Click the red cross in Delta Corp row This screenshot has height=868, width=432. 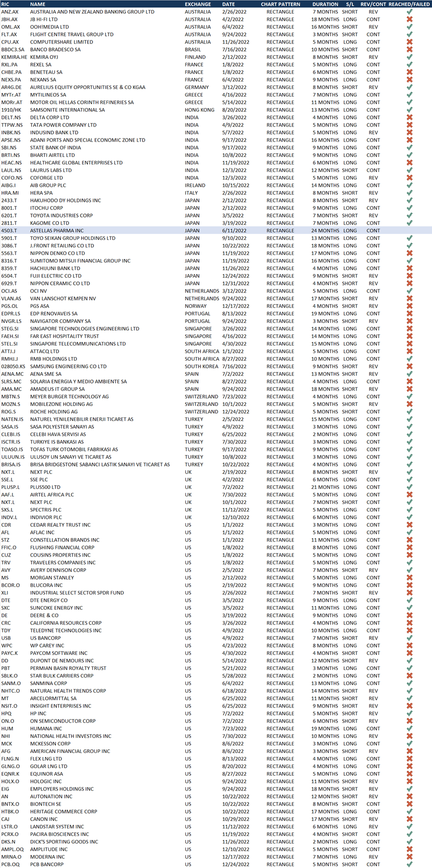click(409, 117)
